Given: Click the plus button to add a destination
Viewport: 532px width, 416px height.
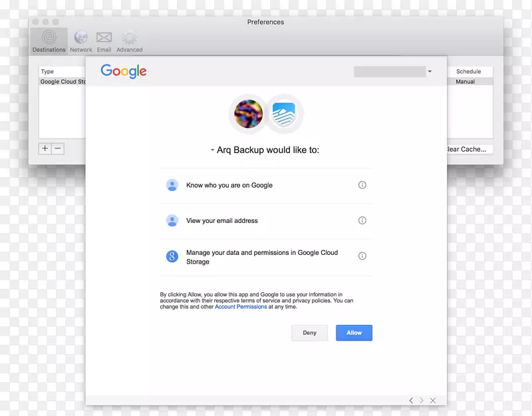Looking at the screenshot, I should [x=45, y=148].
